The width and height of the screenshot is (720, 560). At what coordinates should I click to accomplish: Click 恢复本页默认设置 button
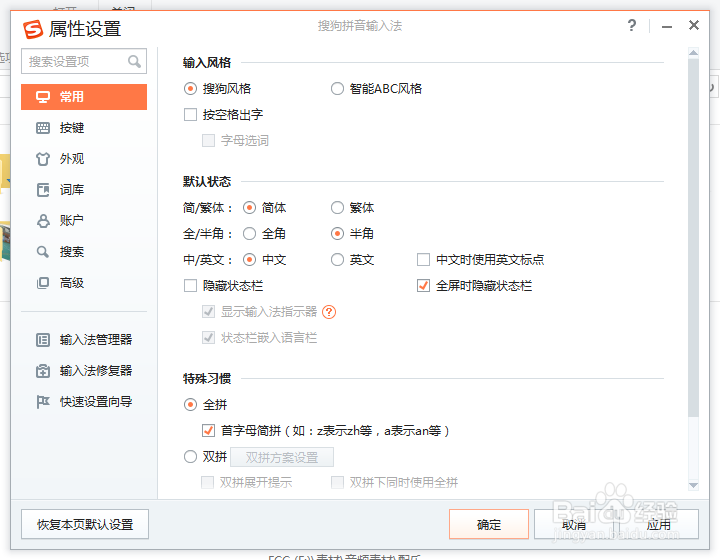click(x=85, y=524)
